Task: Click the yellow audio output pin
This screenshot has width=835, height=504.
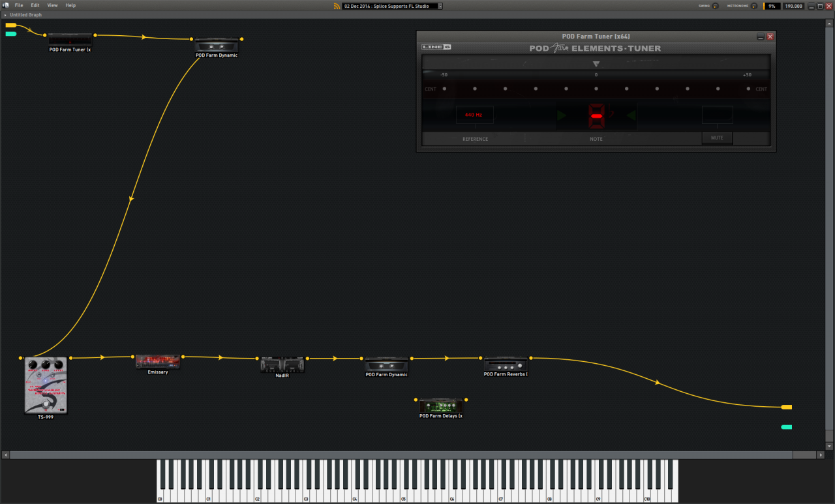Action: 787,407
